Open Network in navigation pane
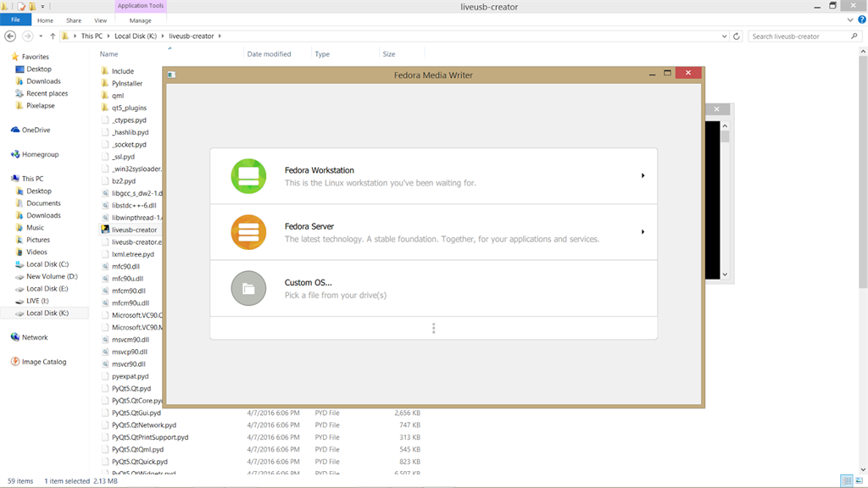Screen dimensions: 868x488 tap(34, 337)
